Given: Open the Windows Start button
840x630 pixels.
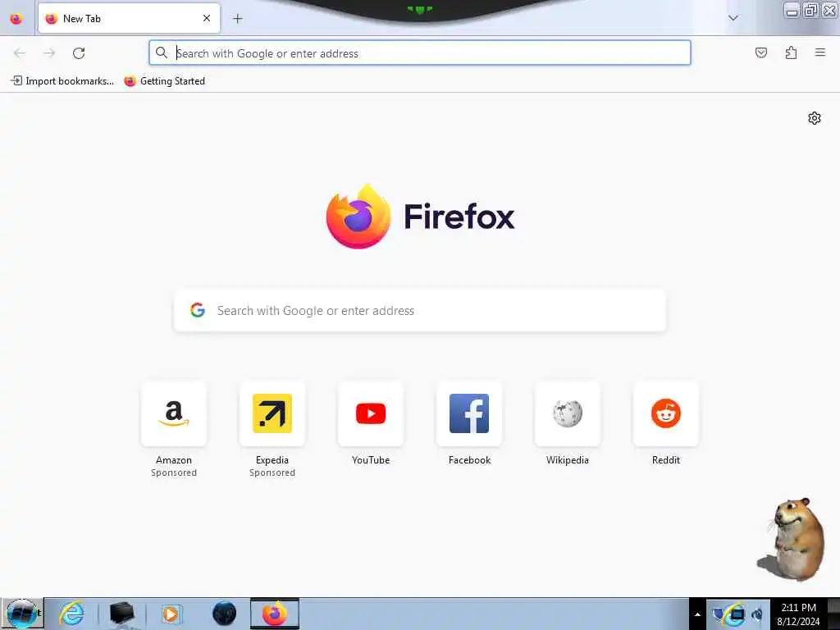Looking at the screenshot, I should pos(21,614).
